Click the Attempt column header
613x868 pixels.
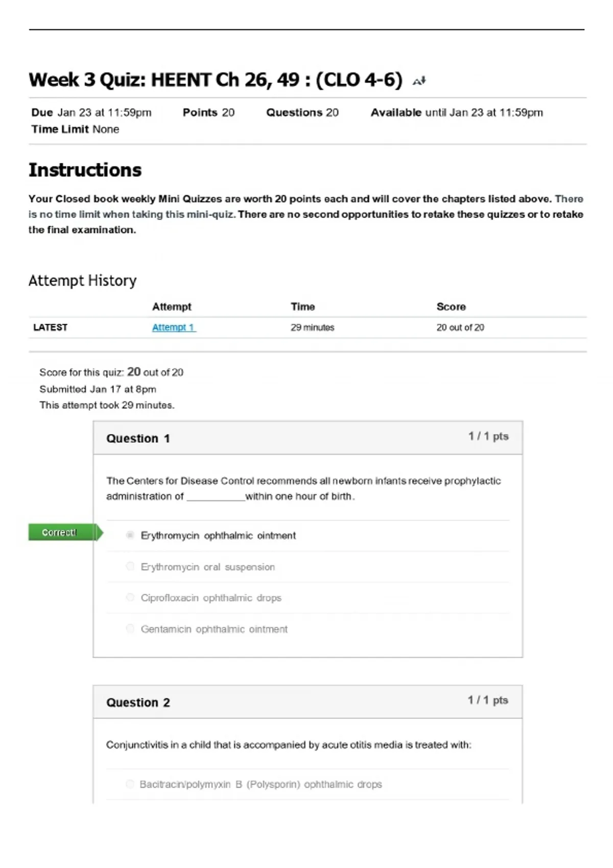pyautogui.click(x=172, y=307)
